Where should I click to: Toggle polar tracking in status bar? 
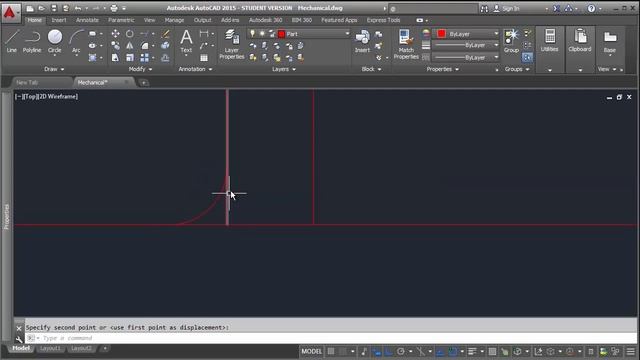pyautogui.click(x=401, y=351)
